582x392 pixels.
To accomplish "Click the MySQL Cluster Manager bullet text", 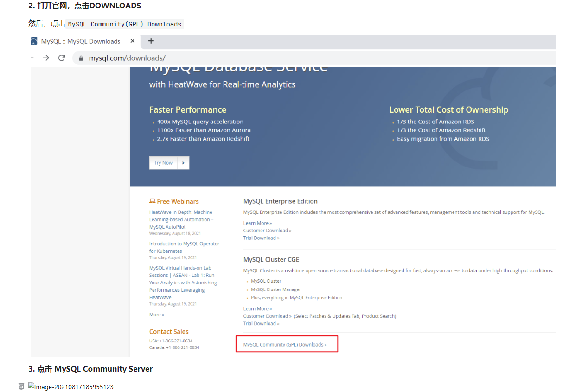I will (276, 289).
